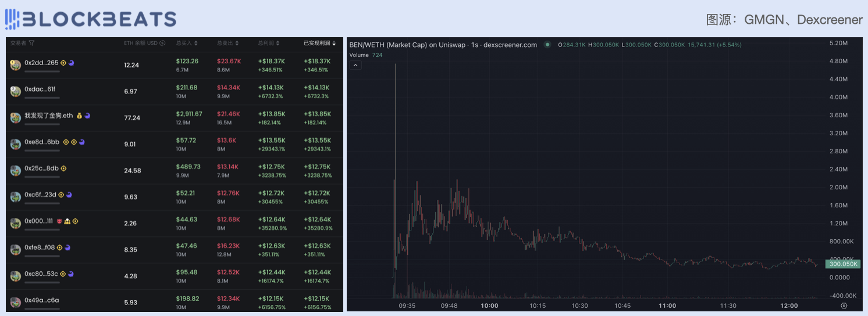
Task: Click the $23.67K total sell value
Action: [x=229, y=61]
